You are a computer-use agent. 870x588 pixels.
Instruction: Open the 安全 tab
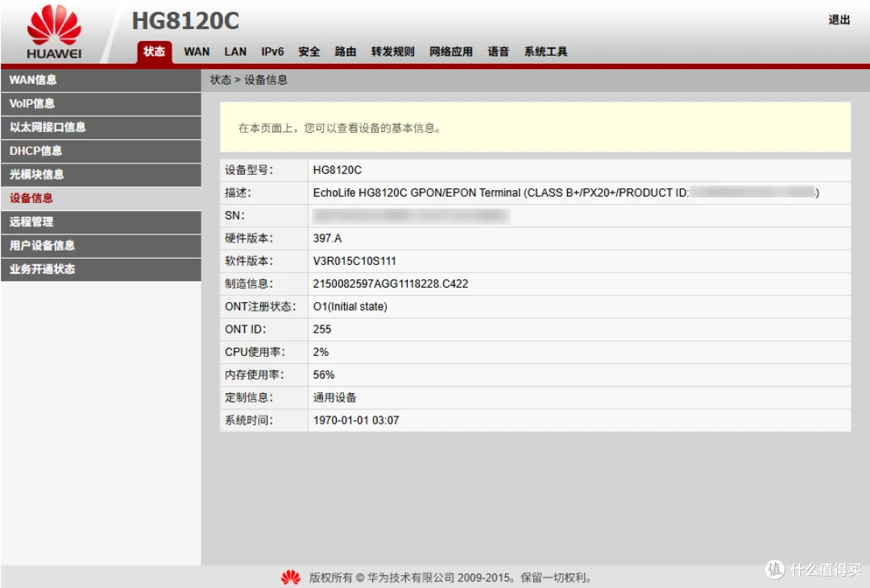click(x=309, y=52)
